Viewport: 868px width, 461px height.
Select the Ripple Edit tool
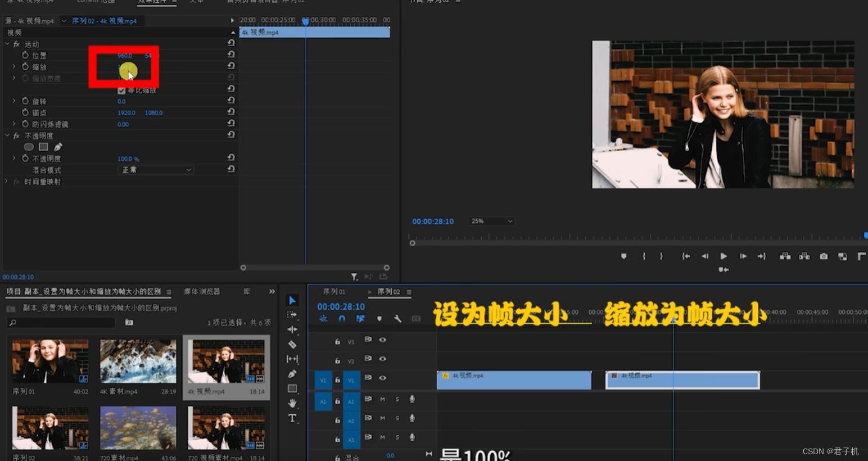point(292,329)
